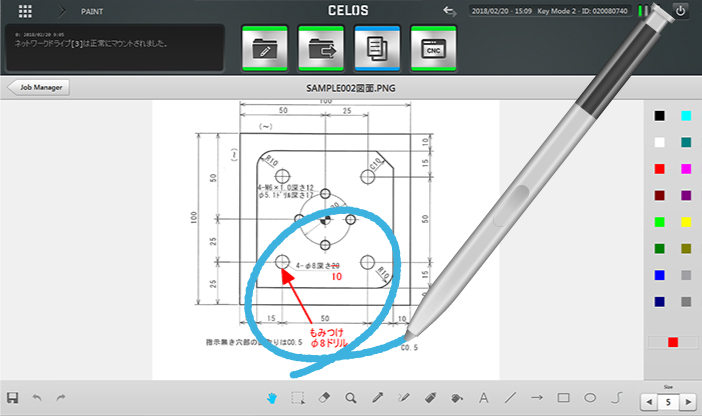Pick the bright blue color swatch
The width and height of the screenshot is (702, 416).
click(659, 275)
